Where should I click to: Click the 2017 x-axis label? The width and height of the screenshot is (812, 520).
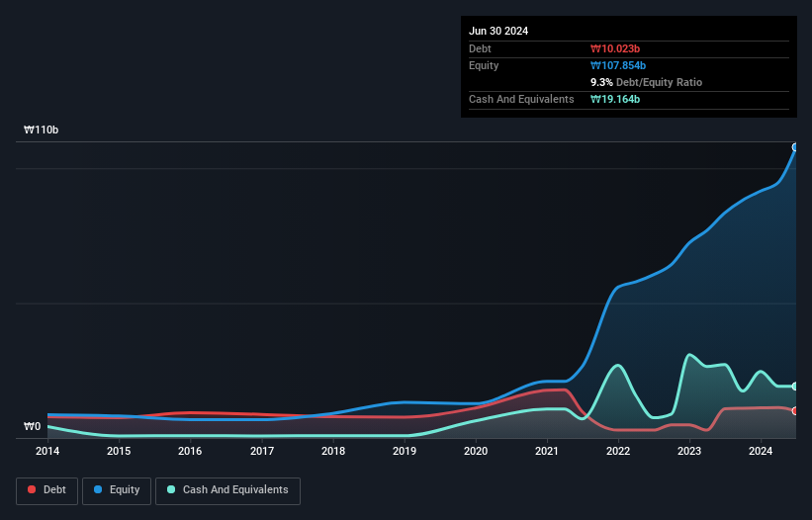coord(262,451)
